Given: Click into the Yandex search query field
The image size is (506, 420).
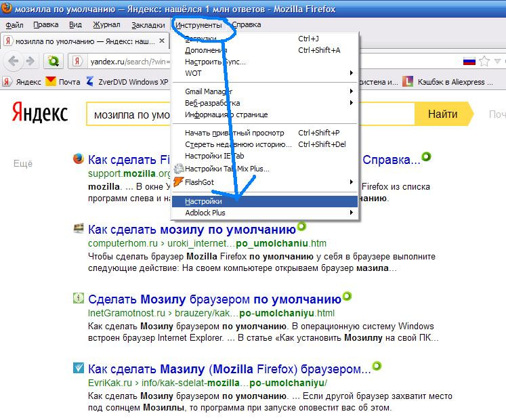Looking at the screenshot, I should coord(129,114).
